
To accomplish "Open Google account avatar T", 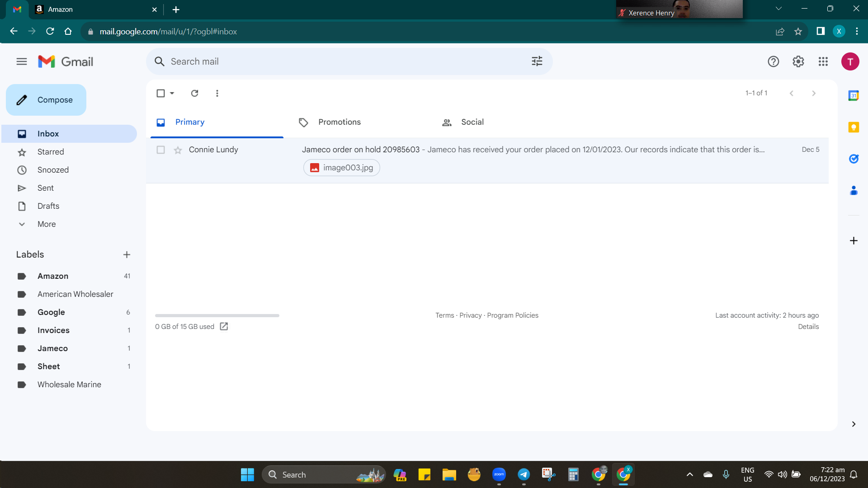I will click(850, 61).
